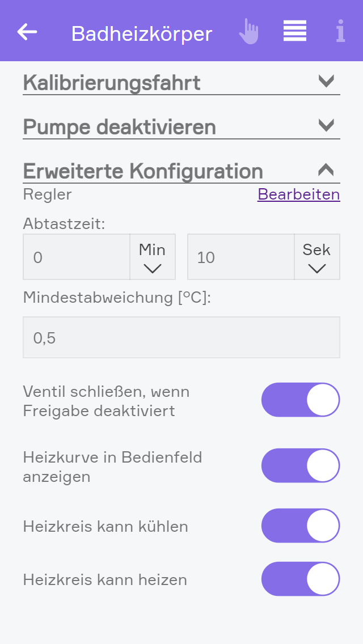Expand the Pumpe deaktivieren section chevron
The width and height of the screenshot is (363, 644).
[326, 125]
